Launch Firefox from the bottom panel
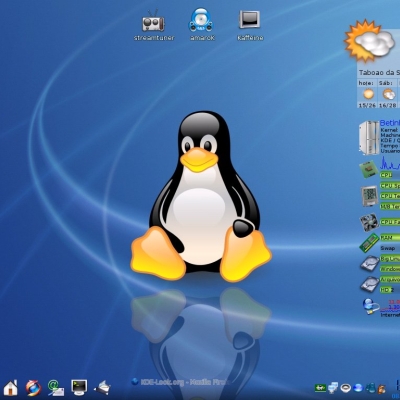 (x=33, y=388)
